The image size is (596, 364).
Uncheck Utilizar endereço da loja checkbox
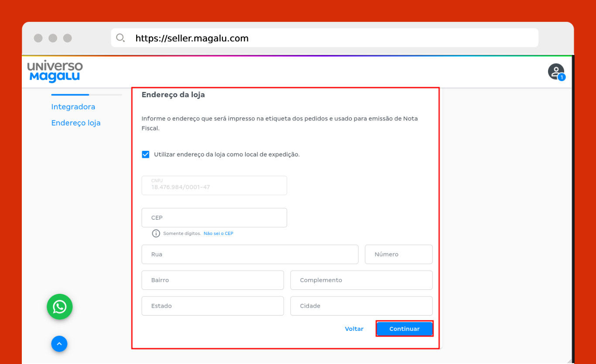click(x=146, y=154)
